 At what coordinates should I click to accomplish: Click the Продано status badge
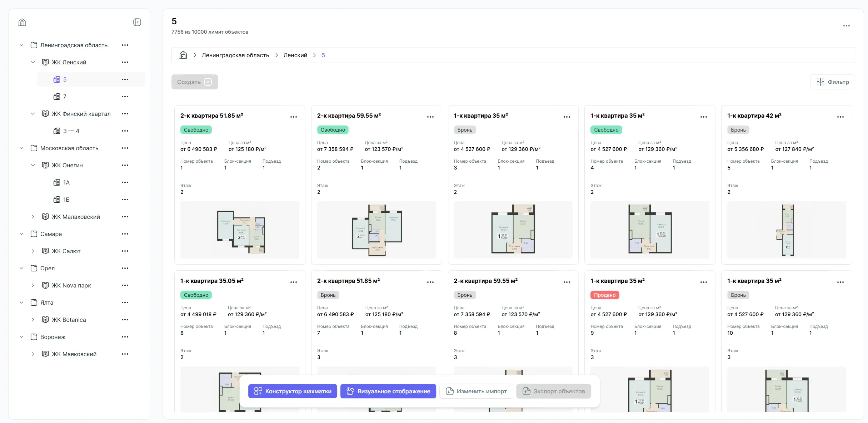coord(605,295)
